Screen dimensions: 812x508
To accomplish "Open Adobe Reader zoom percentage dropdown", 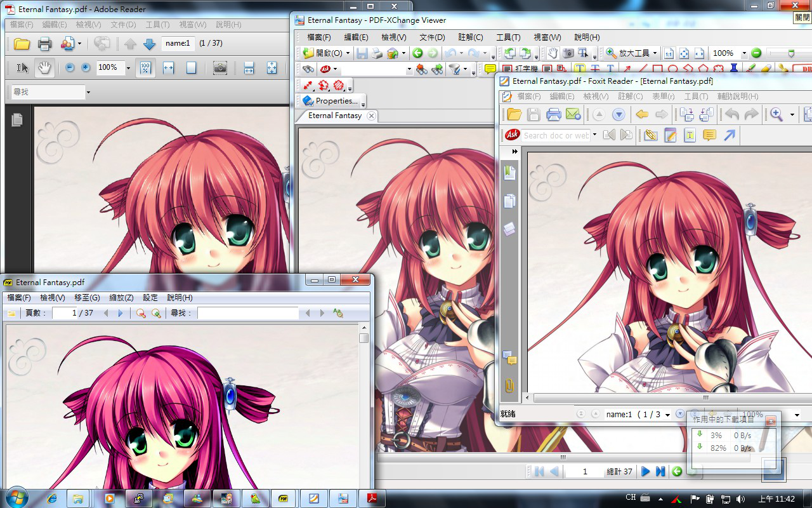I will [128, 68].
